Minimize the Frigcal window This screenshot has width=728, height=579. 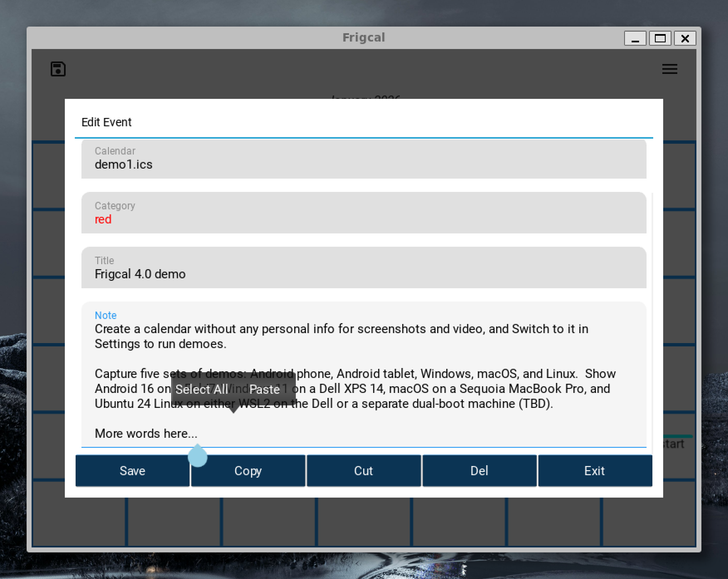pyautogui.click(x=635, y=39)
